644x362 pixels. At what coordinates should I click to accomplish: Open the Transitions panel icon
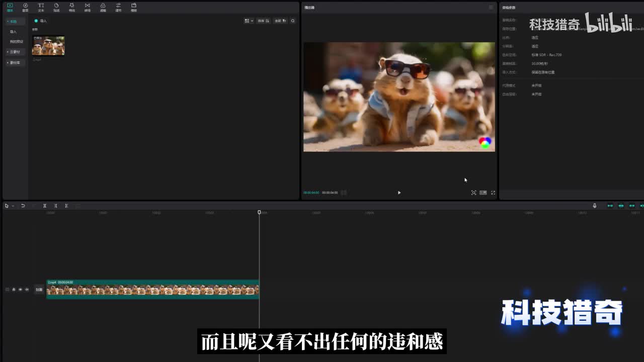88,7
